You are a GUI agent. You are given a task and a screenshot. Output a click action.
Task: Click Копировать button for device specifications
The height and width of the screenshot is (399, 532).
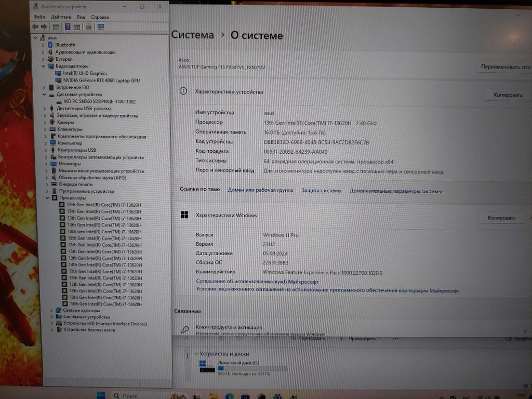tap(508, 95)
